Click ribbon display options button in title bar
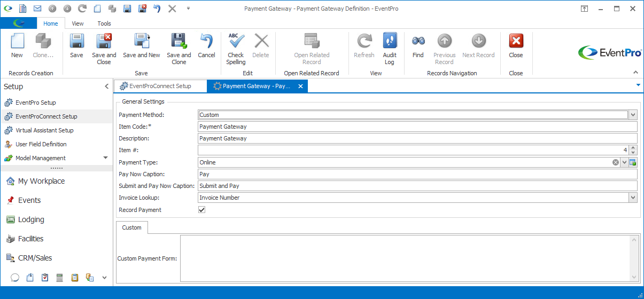Screen dimensions: 644x299 coord(585,9)
